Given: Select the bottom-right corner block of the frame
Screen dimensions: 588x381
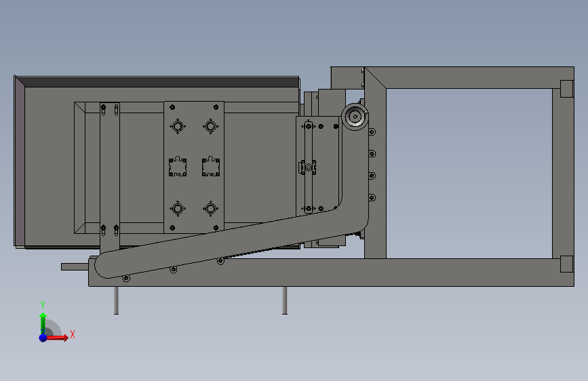Looking at the screenshot, I should pyautogui.click(x=566, y=264).
